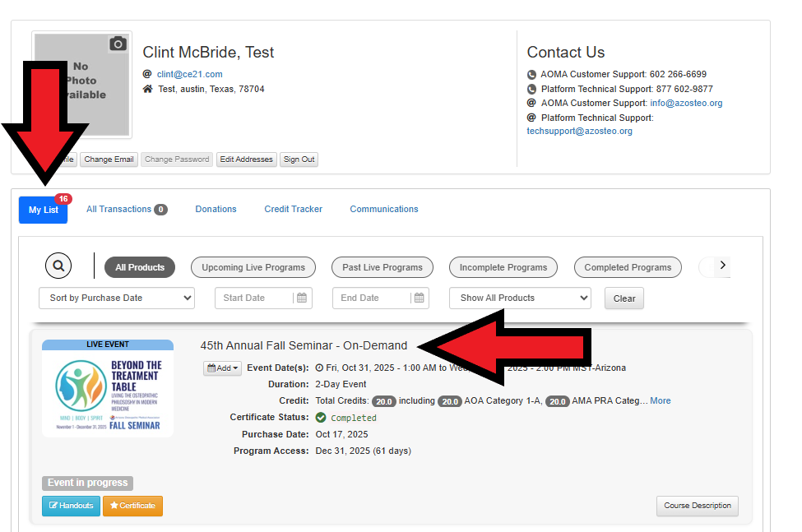The height and width of the screenshot is (532, 802).
Task: Click the orange Certificate button
Action: click(x=132, y=506)
